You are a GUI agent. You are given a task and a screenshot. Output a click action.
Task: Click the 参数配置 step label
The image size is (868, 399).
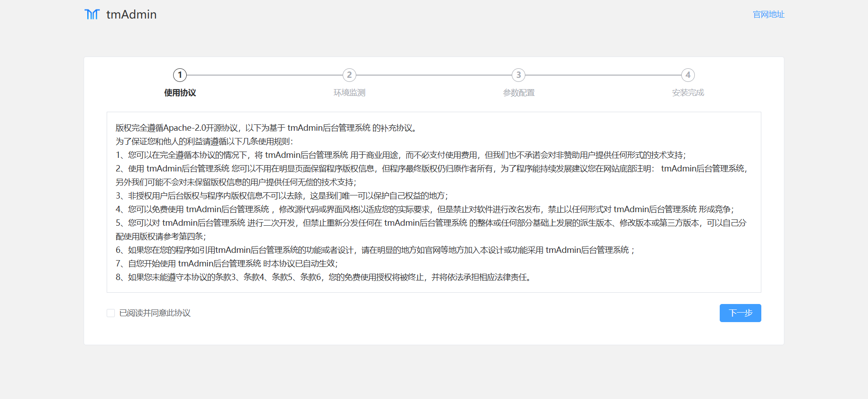pos(519,93)
